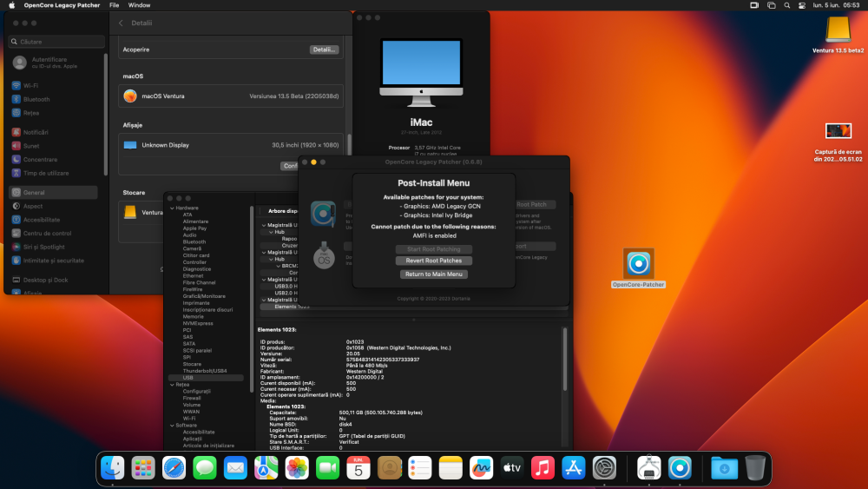The width and height of the screenshot is (868, 489).
Task: Click the Detalii button next to Acoperire
Action: click(x=324, y=50)
